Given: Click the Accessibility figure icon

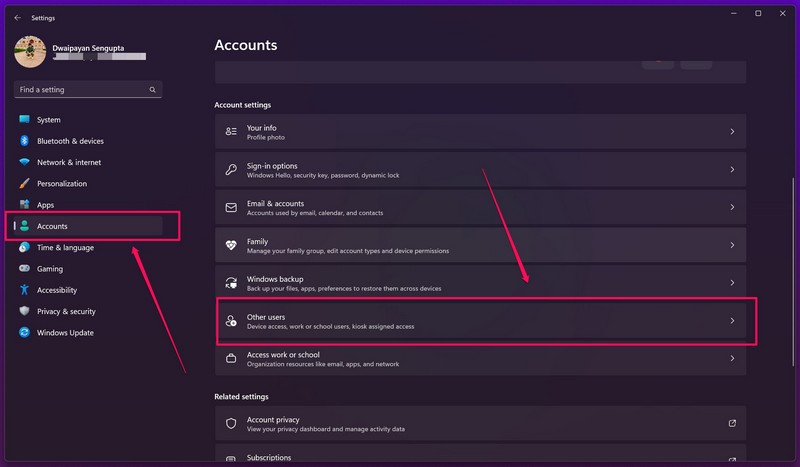Looking at the screenshot, I should pyautogui.click(x=24, y=290).
